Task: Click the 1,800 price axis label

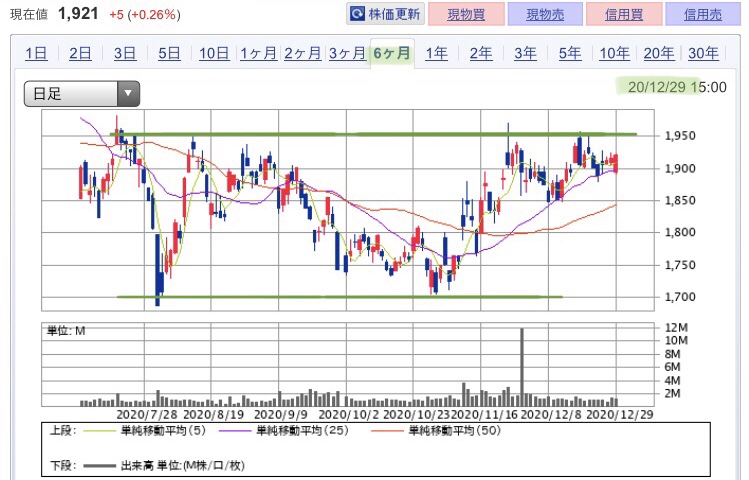Action: pyautogui.click(x=680, y=232)
